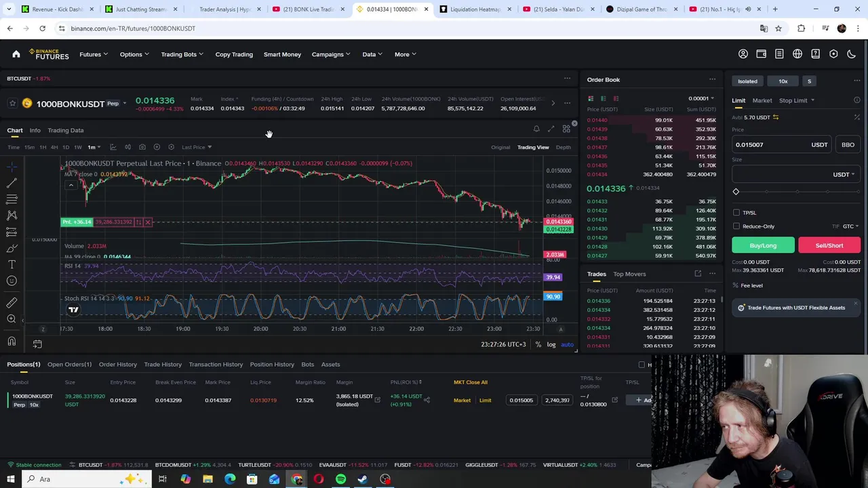Change order book tick size 0.00001
Viewport: 868px width, 488px height.
point(701,98)
